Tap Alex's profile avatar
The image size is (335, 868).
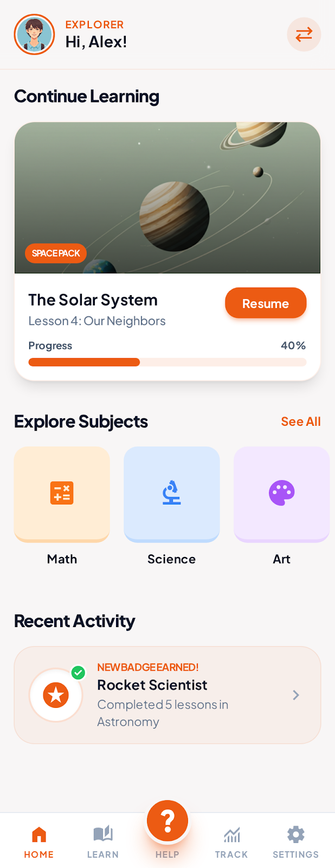coord(34,34)
